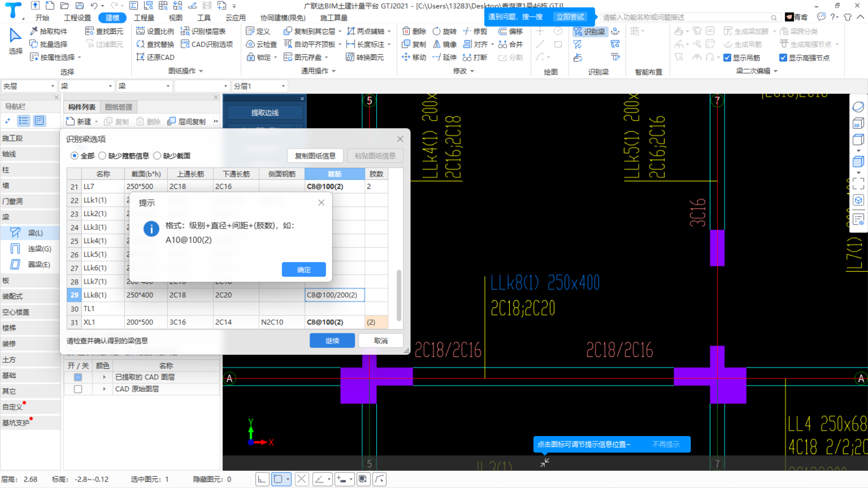Click the 还原CAD tool

click(x=156, y=57)
